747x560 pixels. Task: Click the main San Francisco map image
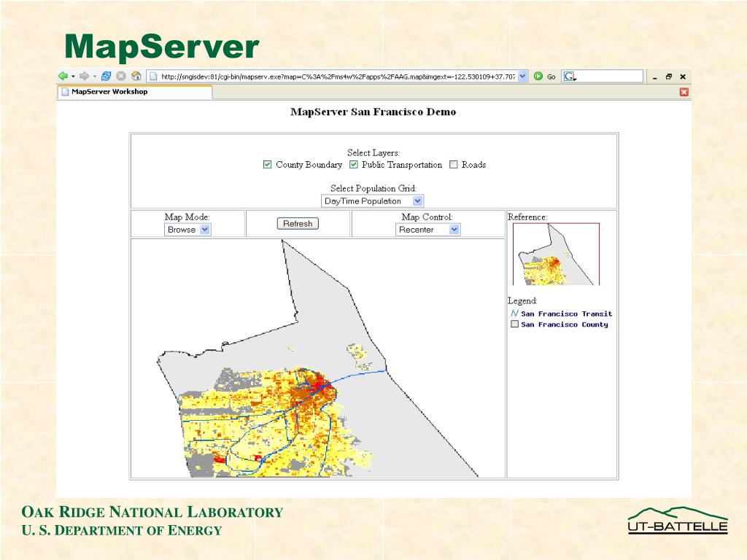click(x=318, y=358)
